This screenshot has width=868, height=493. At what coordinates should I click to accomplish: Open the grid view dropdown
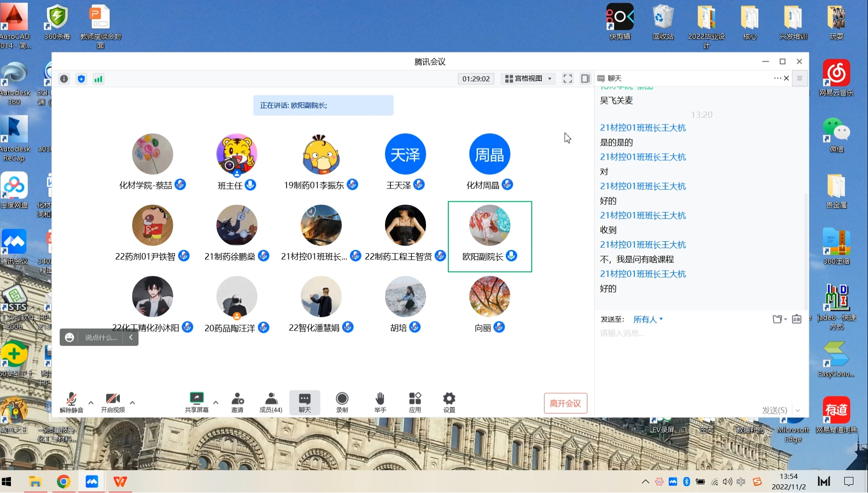click(529, 79)
